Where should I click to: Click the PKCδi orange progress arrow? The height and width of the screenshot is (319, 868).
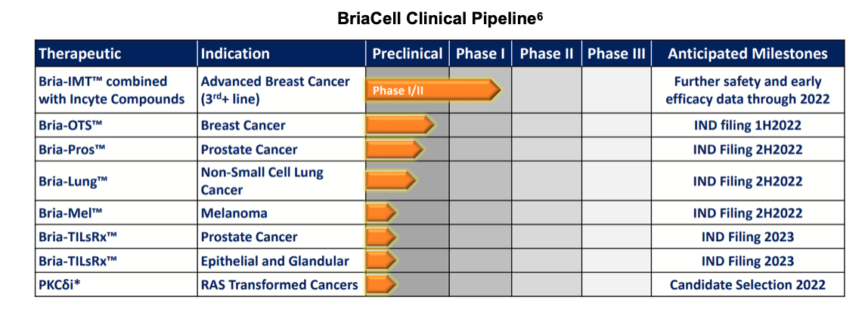[381, 284]
